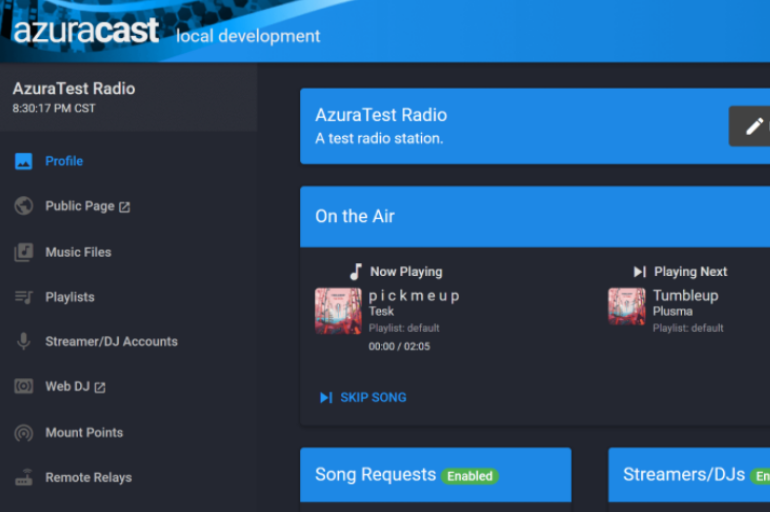This screenshot has height=512, width=770.
Task: Open the Profile menu item
Action: click(64, 161)
